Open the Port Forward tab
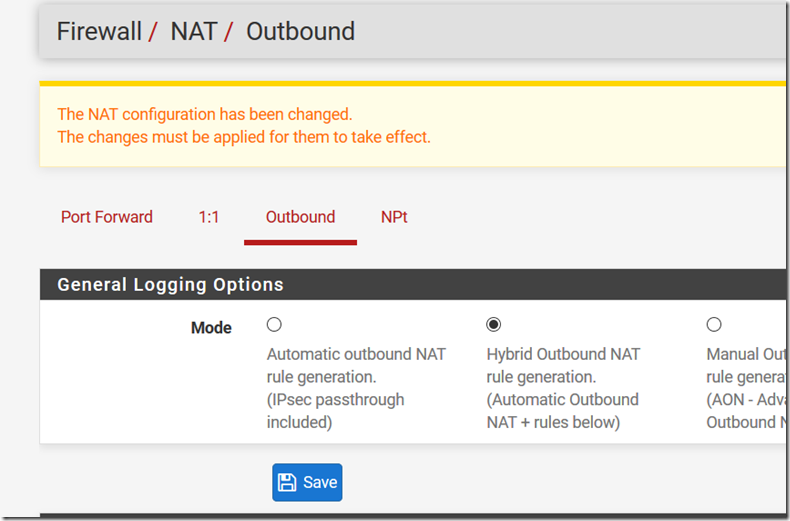Screen dimensions: 790x521 coord(107,217)
